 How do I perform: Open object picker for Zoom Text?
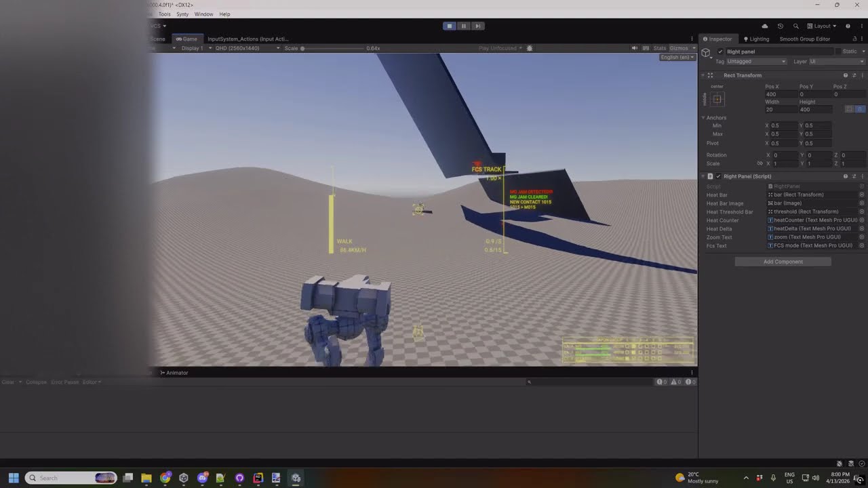(x=862, y=237)
